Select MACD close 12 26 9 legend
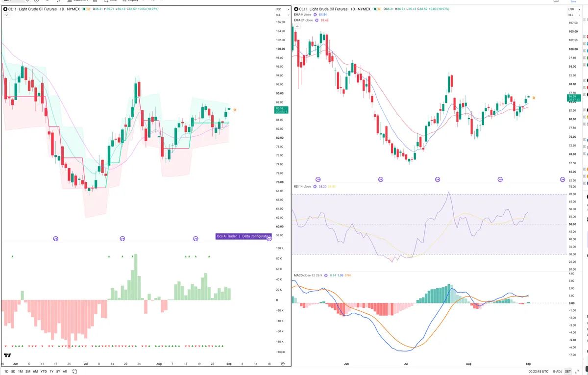The height and width of the screenshot is (375, 588). coord(308,275)
